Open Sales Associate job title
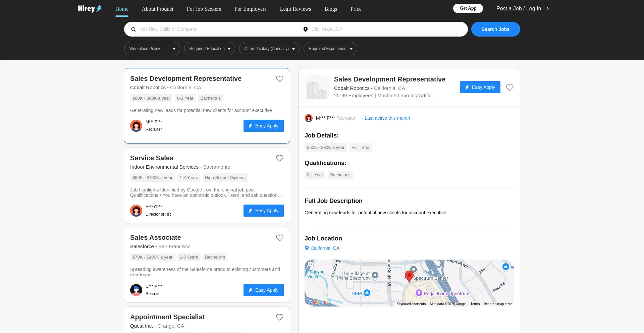Screen dimensions: 644x333 pyautogui.click(x=155, y=237)
